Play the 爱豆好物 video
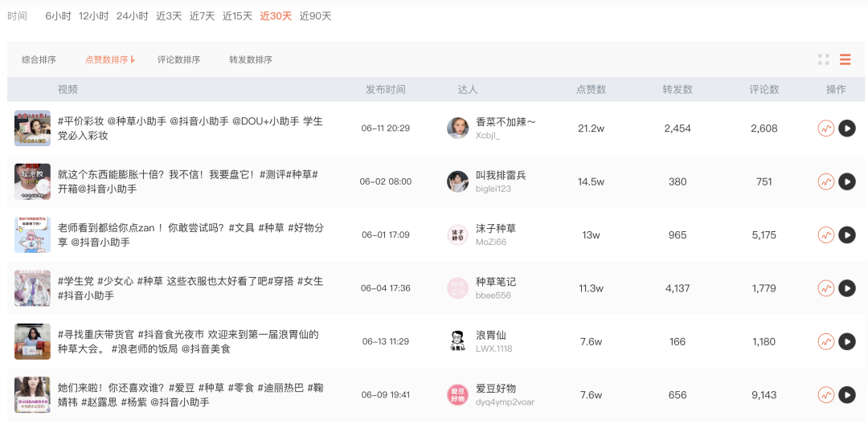 [847, 395]
